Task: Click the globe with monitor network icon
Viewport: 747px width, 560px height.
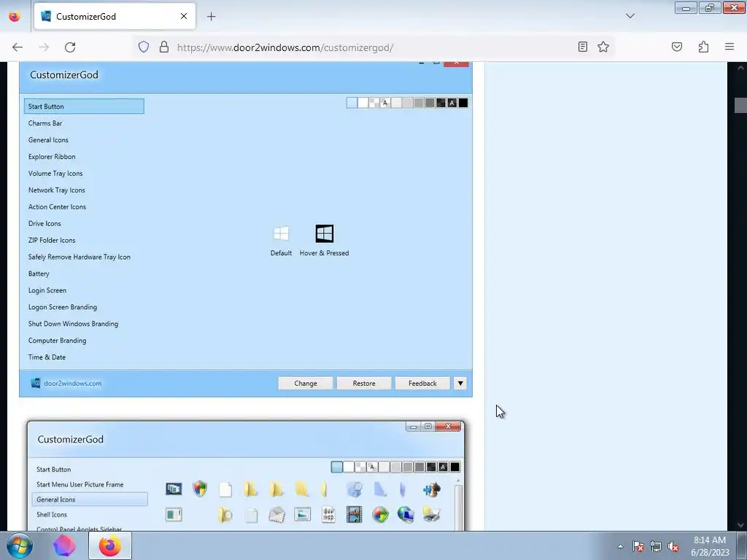Action: (406, 514)
